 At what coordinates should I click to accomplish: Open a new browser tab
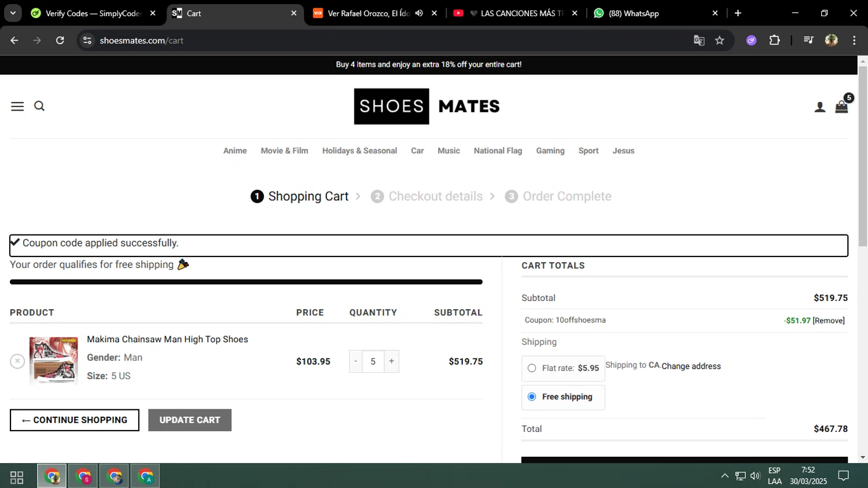click(738, 13)
